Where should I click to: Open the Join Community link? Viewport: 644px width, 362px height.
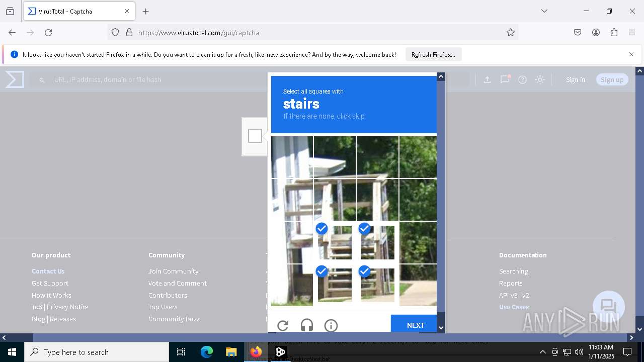[x=173, y=271]
